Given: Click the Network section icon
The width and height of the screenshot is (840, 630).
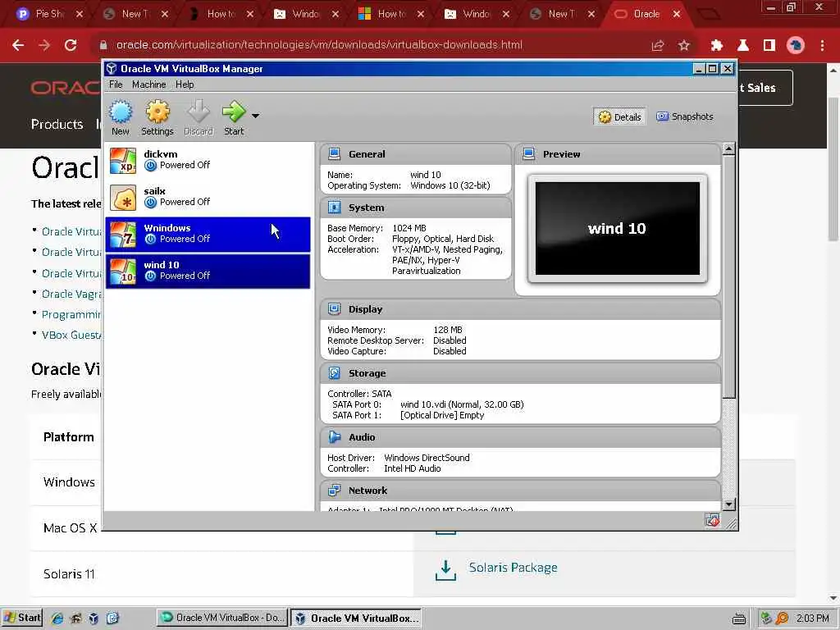Looking at the screenshot, I should pyautogui.click(x=335, y=491).
